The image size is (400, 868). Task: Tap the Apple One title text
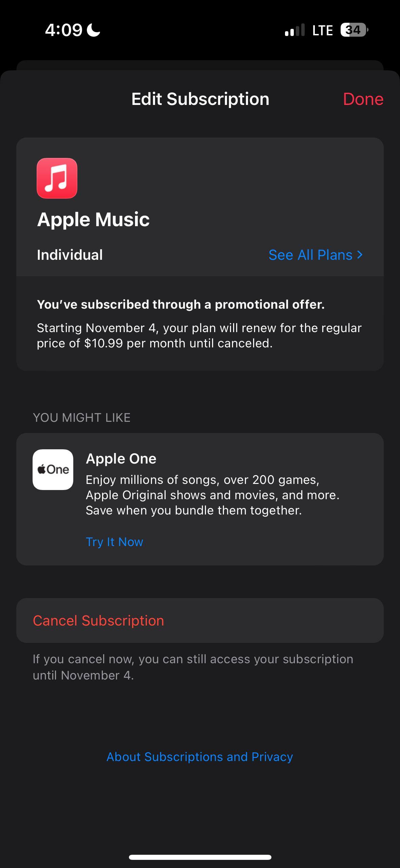coord(121,459)
